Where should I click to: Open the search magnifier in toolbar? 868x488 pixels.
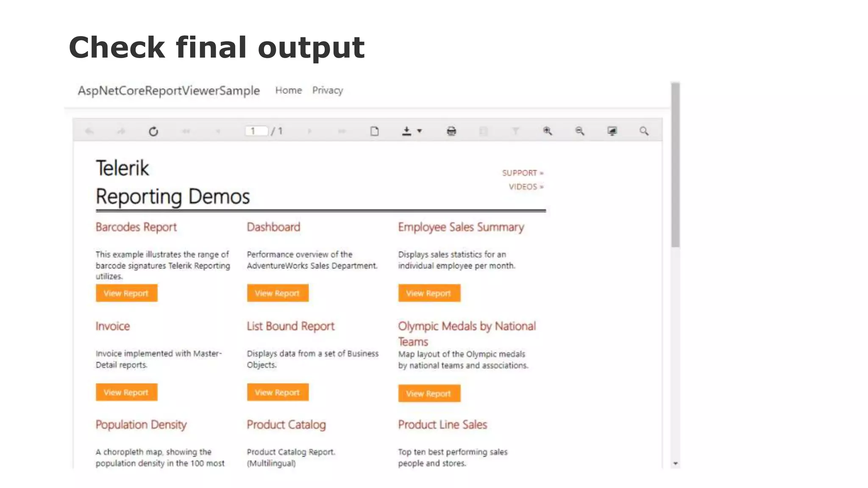coord(644,131)
